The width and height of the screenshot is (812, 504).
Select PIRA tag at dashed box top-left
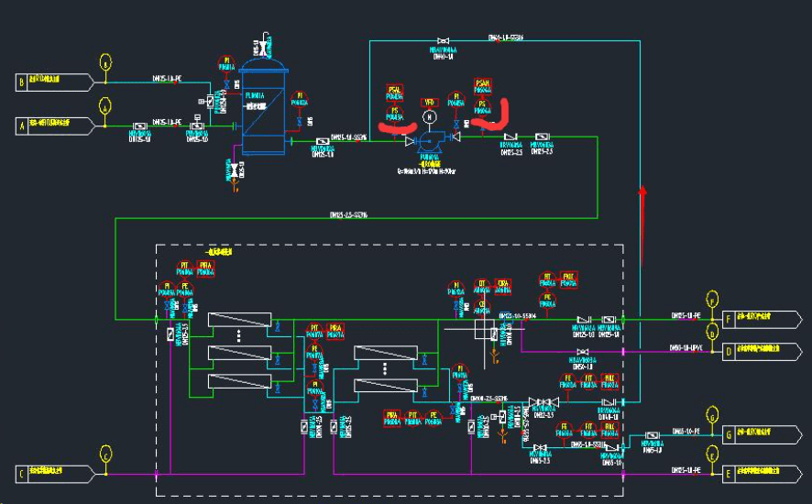click(206, 269)
